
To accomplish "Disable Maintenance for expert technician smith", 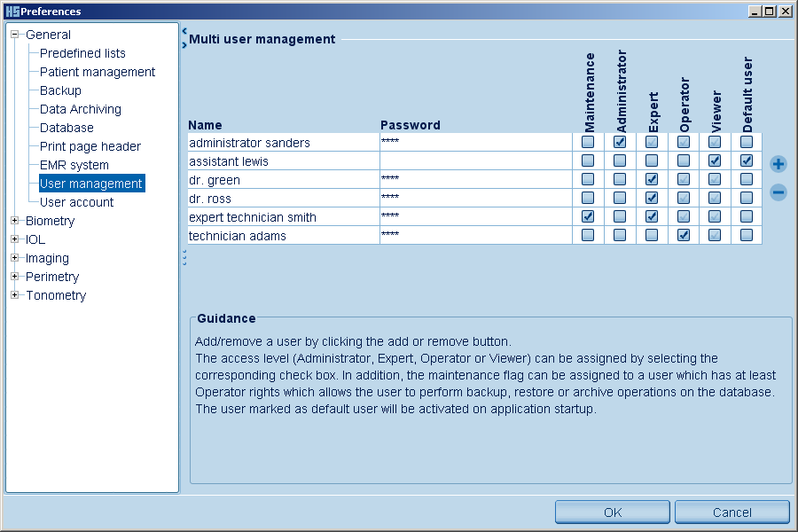I will [588, 216].
